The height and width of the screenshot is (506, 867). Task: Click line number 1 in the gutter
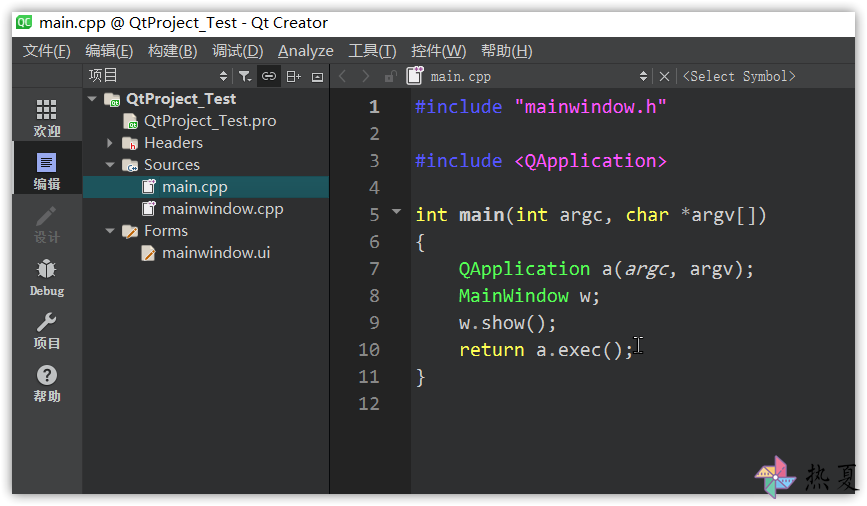point(374,107)
